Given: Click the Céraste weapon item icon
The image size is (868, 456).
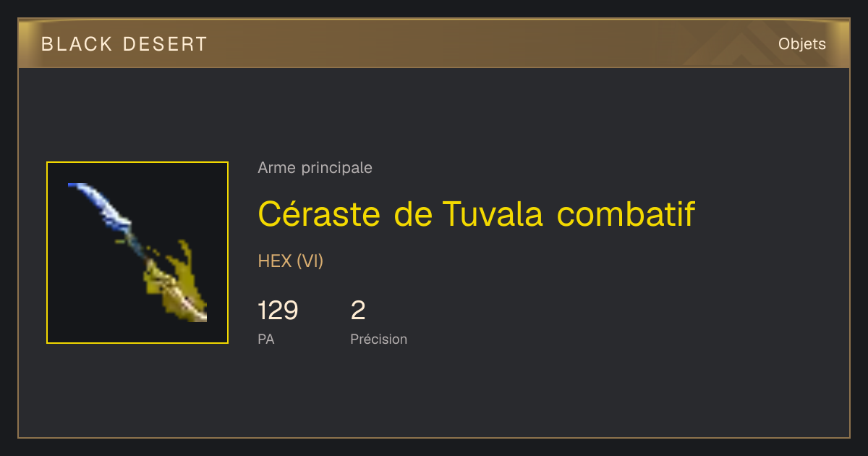Looking at the screenshot, I should (137, 253).
